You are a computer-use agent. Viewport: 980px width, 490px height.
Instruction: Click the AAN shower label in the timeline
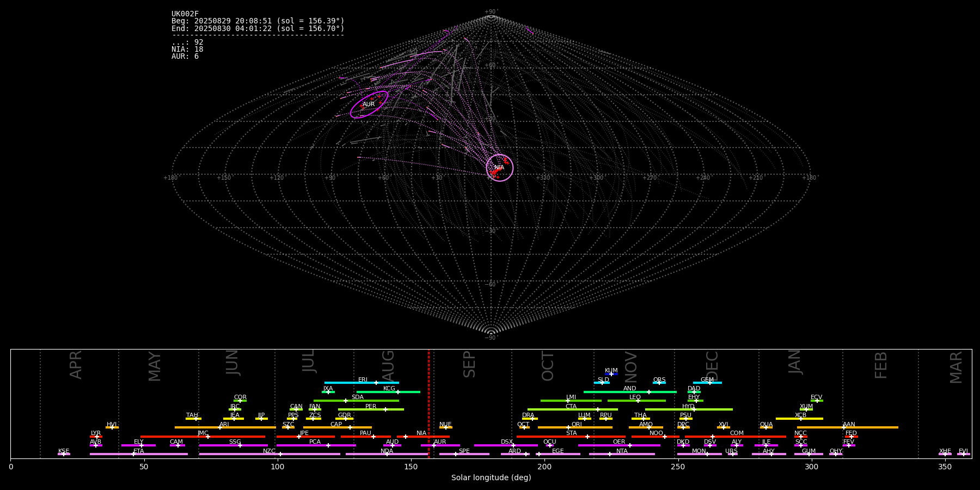tap(849, 425)
